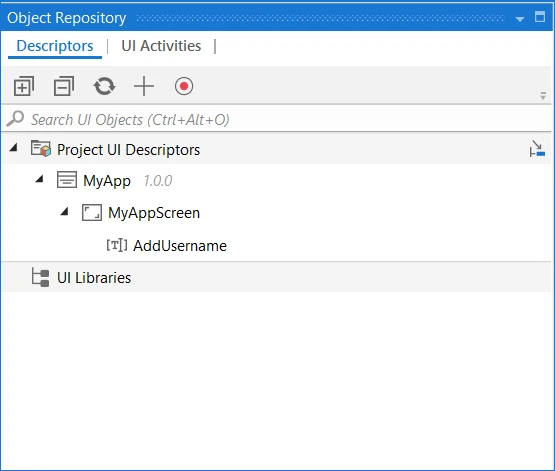The image size is (555, 471).
Task: Click the extract-to-library icon beside Project UI Descriptors
Action: coord(537,149)
